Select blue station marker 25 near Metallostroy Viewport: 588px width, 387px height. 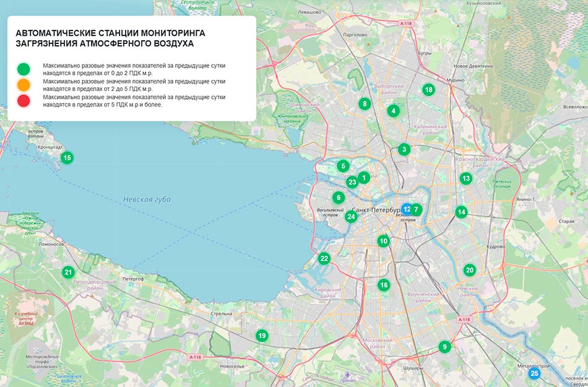(x=534, y=373)
